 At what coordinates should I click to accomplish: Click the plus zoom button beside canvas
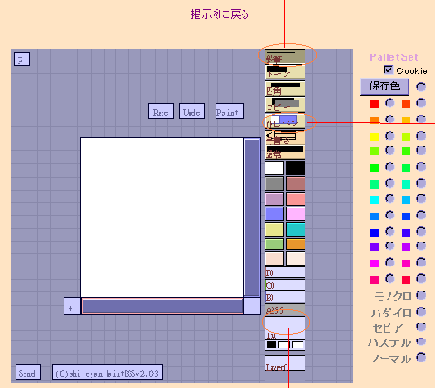[72, 306]
